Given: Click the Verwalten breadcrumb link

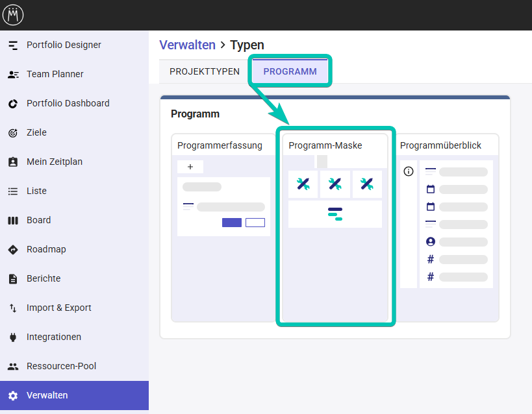Looking at the screenshot, I should 187,45.
